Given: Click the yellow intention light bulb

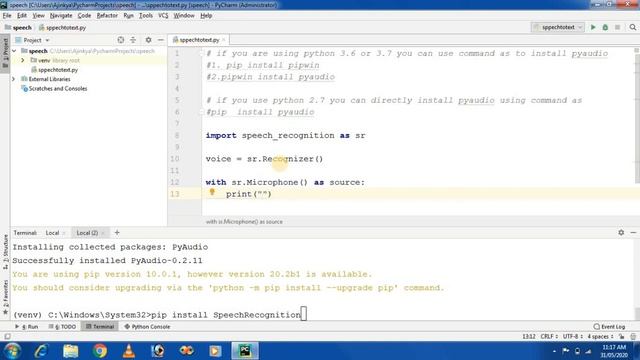Looking at the screenshot, I should pos(212,192).
